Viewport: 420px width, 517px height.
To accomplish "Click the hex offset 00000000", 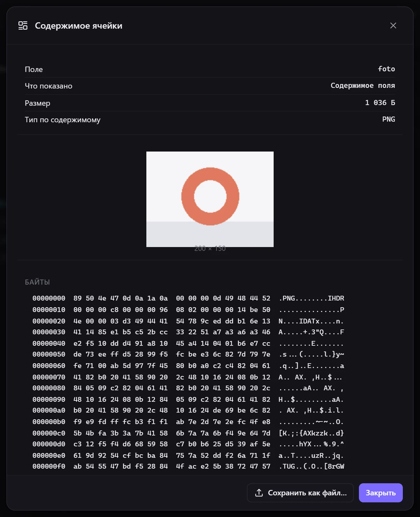I will point(49,298).
